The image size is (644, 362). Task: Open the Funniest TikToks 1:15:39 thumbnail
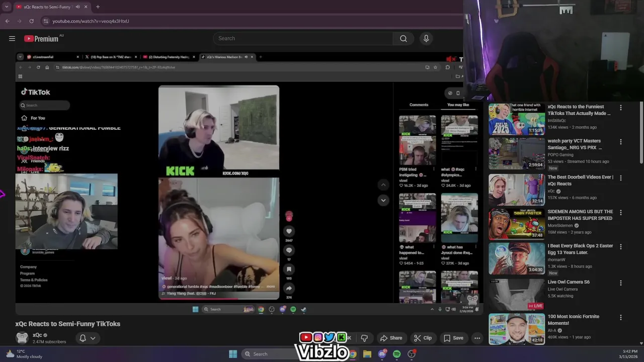click(x=517, y=119)
